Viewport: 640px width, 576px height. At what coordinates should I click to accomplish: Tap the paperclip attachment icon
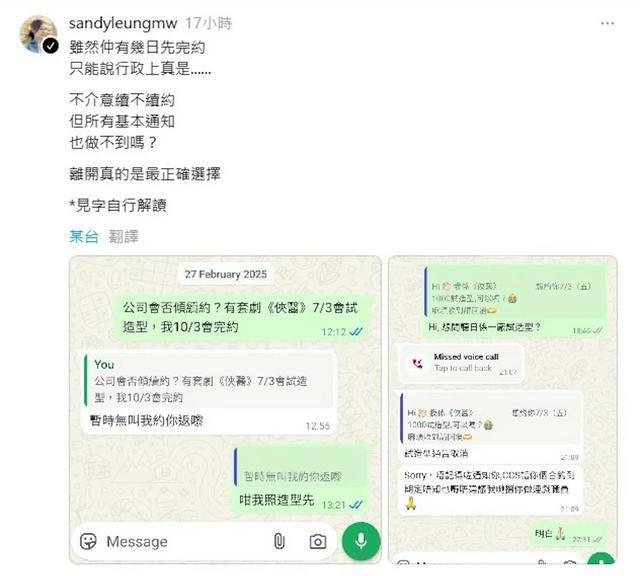click(279, 541)
